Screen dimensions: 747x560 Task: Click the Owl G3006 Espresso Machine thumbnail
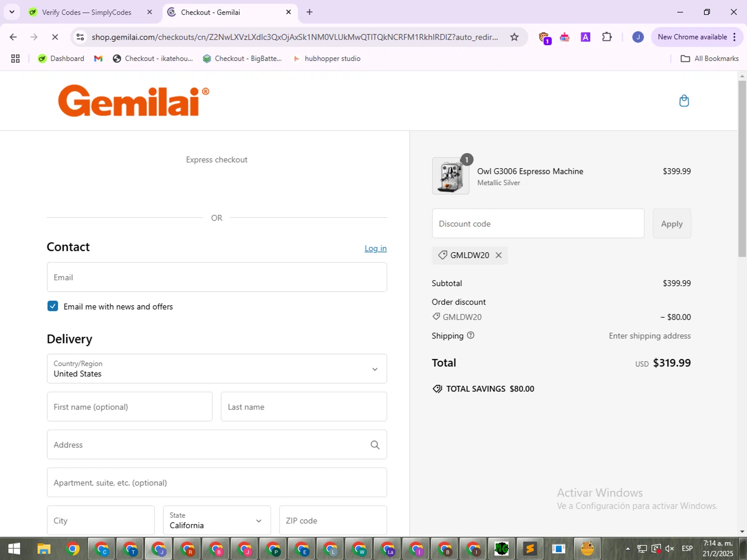(450, 176)
